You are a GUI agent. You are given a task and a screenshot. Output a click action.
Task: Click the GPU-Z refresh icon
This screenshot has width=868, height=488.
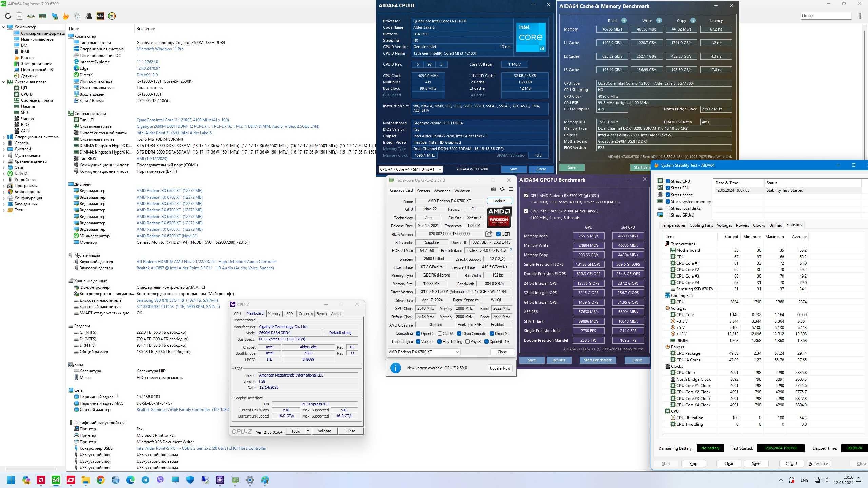click(502, 189)
